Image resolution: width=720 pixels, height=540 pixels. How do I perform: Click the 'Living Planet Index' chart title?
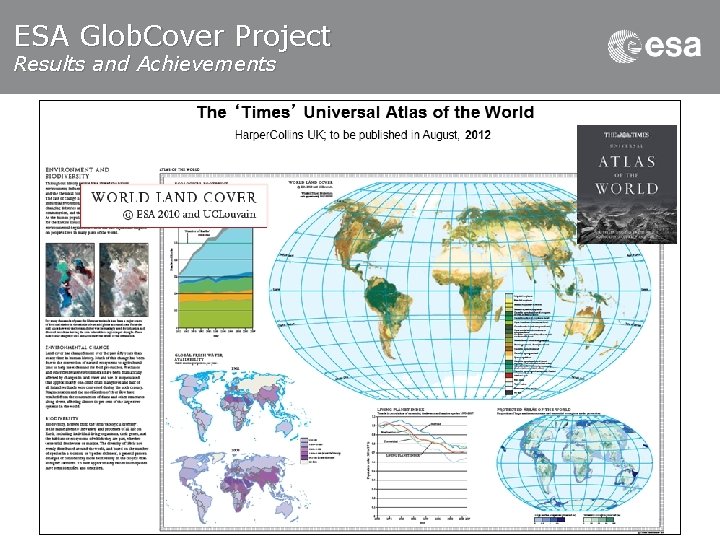click(400, 409)
